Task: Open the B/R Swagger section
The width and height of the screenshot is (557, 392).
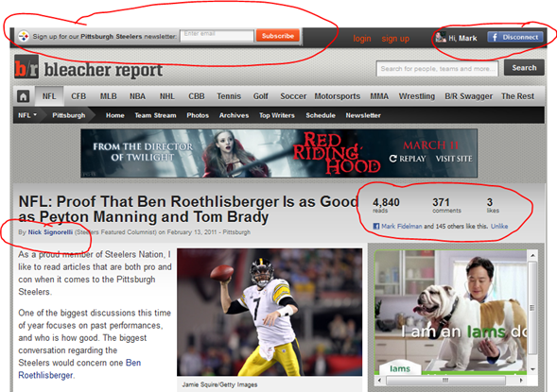Action: 468,96
